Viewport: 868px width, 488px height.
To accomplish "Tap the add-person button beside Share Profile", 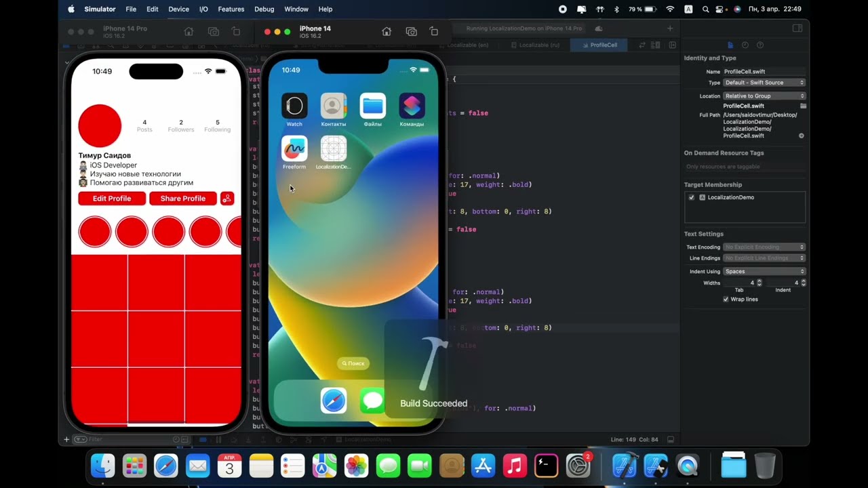I will pos(227,199).
